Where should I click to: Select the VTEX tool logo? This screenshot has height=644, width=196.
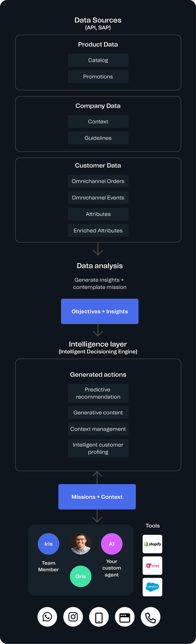click(152, 565)
